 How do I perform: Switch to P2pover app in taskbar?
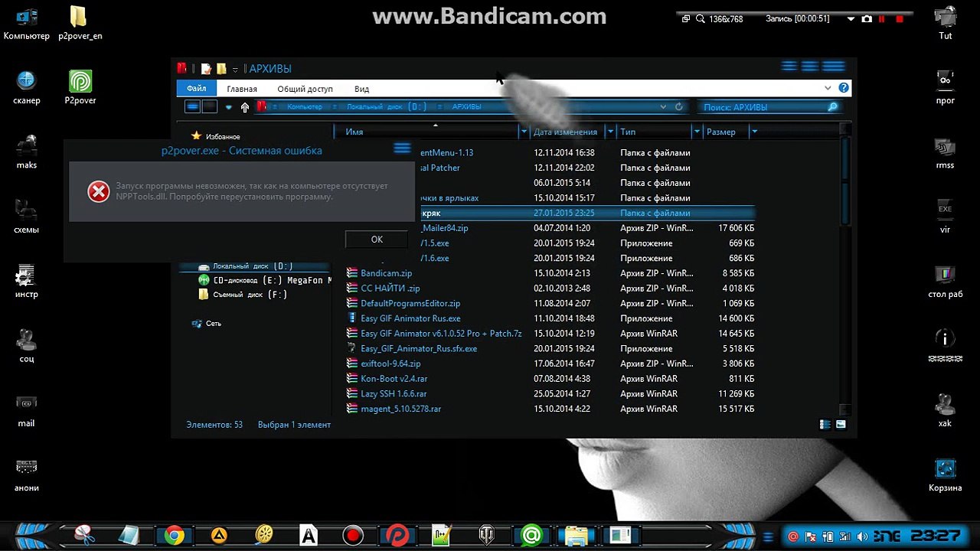(397, 536)
